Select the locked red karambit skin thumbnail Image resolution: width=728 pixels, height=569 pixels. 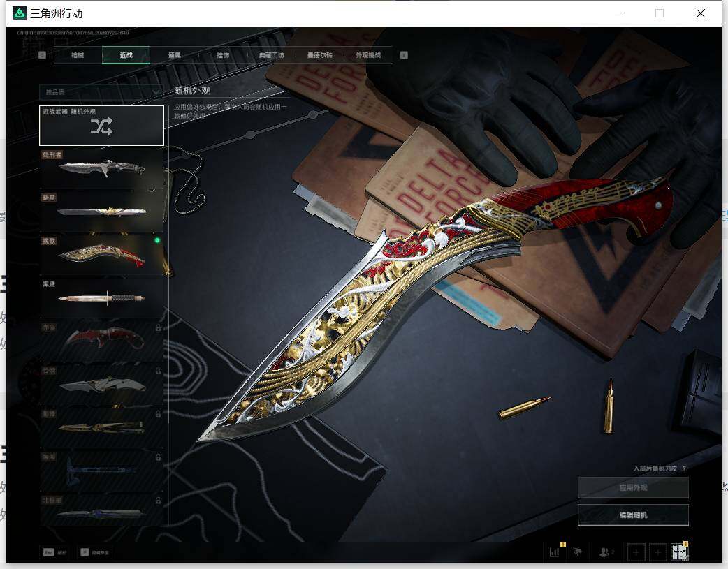pos(102,341)
